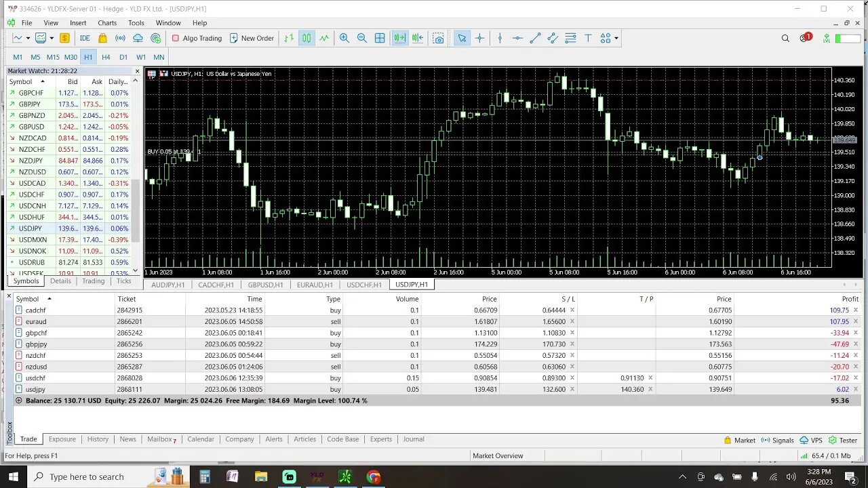Toggle chart shift
This screenshot has height=488, width=868.
pyautogui.click(x=418, y=38)
